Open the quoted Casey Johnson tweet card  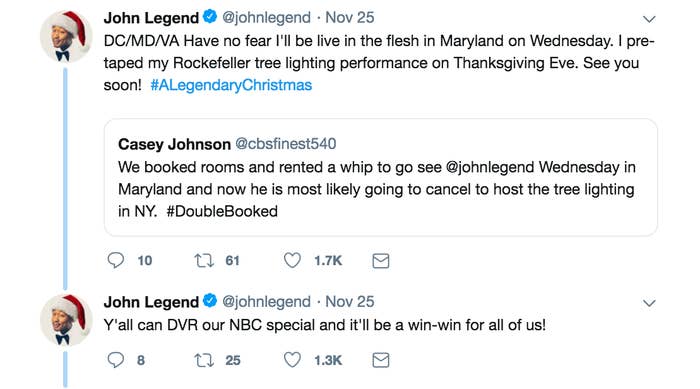point(381,177)
